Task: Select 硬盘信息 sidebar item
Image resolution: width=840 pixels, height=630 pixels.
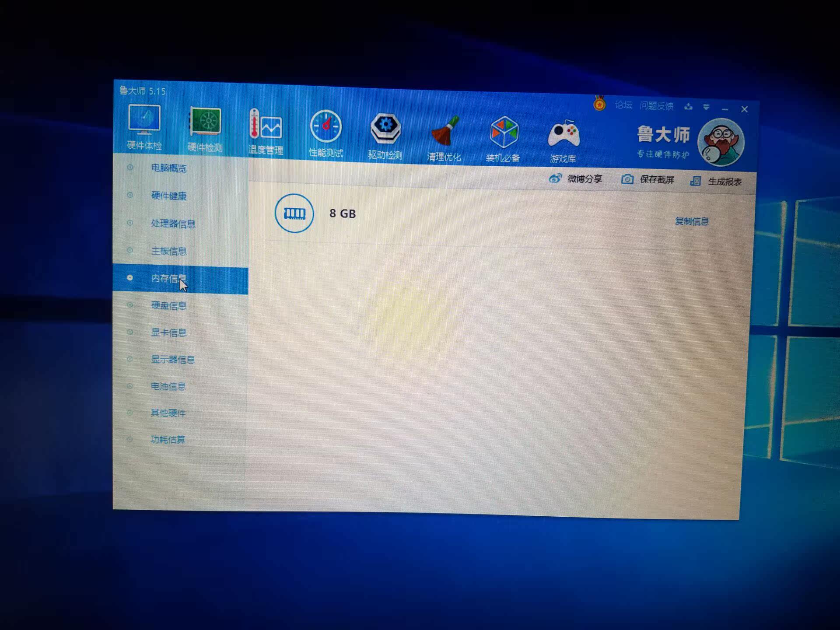Action: click(x=168, y=305)
